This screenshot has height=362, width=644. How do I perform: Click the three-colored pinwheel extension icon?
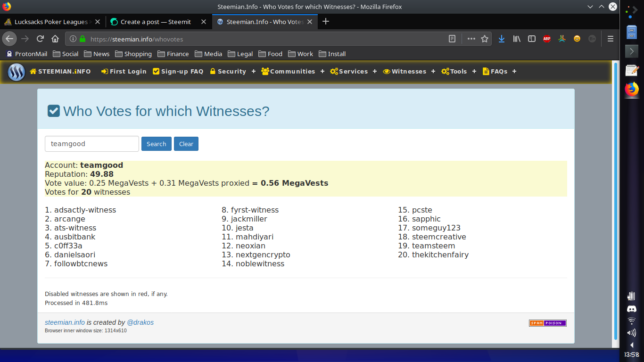tap(562, 39)
